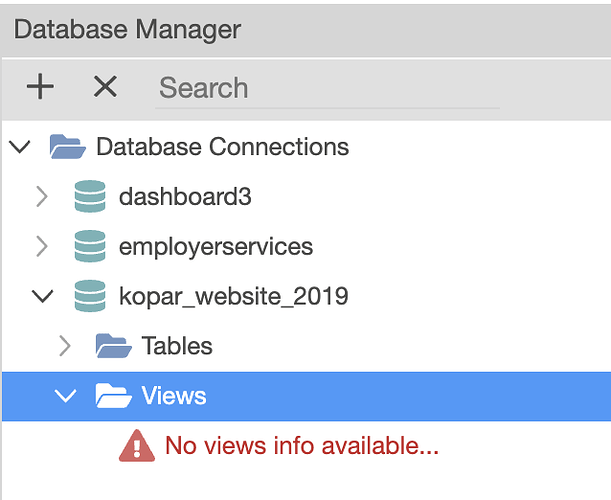Click the Database Connections folder icon

[x=67, y=147]
